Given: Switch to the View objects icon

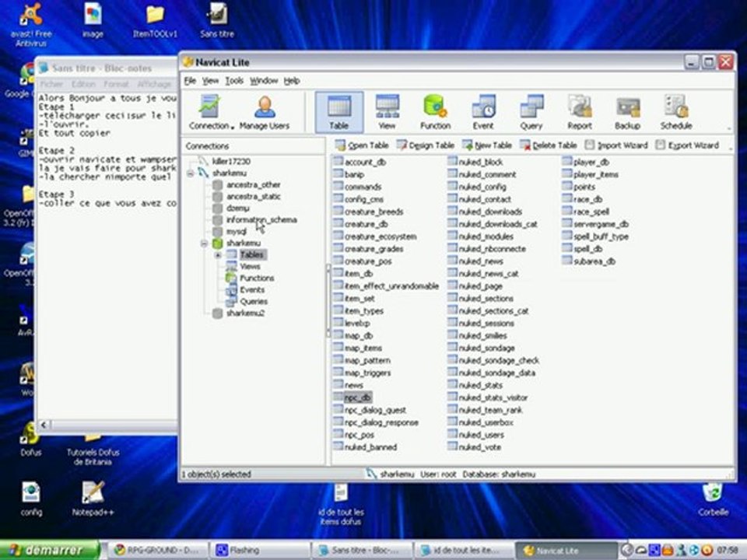Looking at the screenshot, I should coord(387,112).
